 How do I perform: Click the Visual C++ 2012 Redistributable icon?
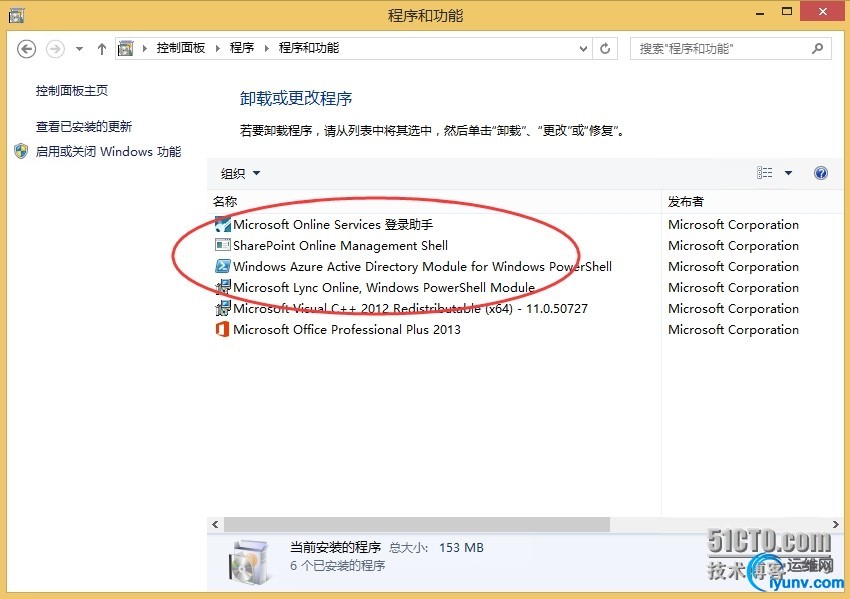[223, 308]
